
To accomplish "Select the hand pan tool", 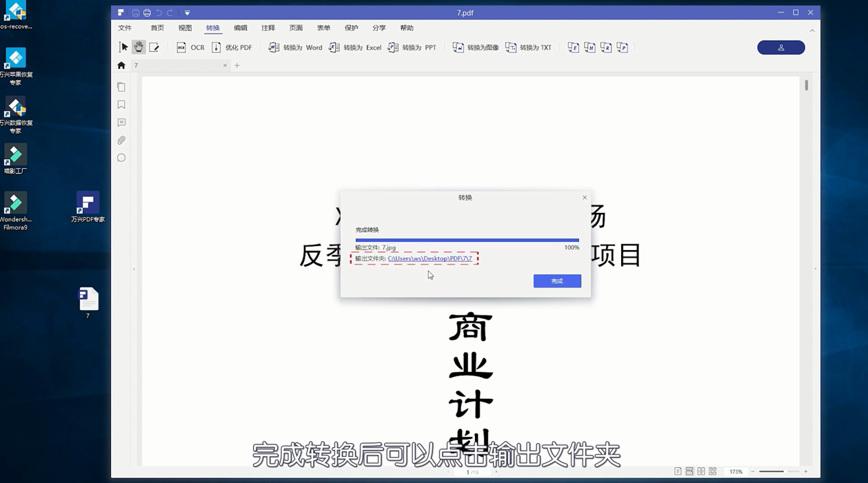I will point(138,47).
